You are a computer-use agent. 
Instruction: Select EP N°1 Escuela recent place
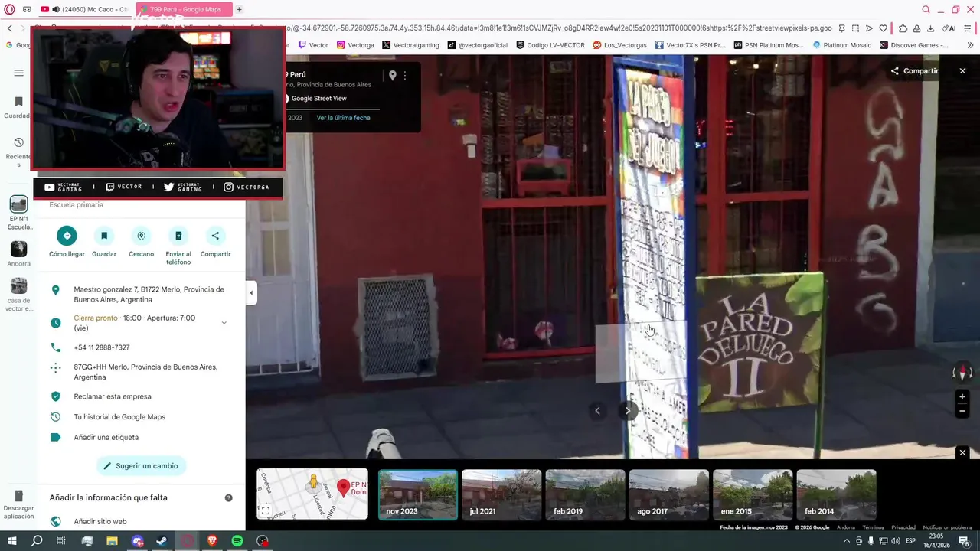coord(18,214)
